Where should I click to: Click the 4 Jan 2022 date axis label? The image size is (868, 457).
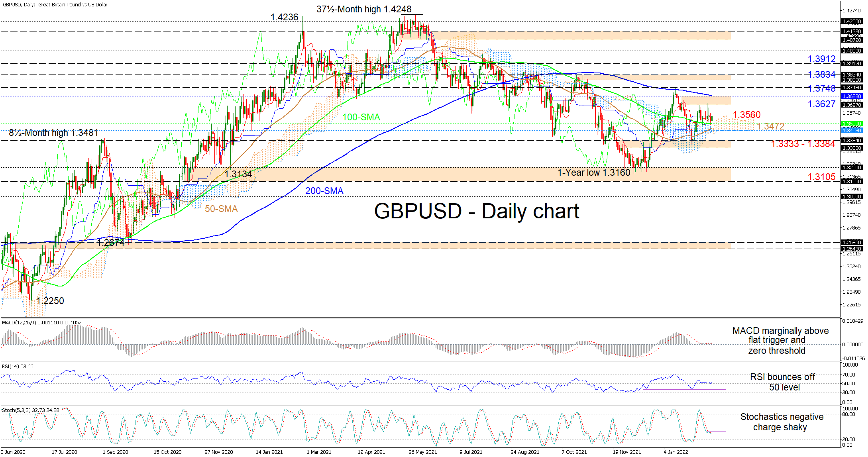coord(676,452)
